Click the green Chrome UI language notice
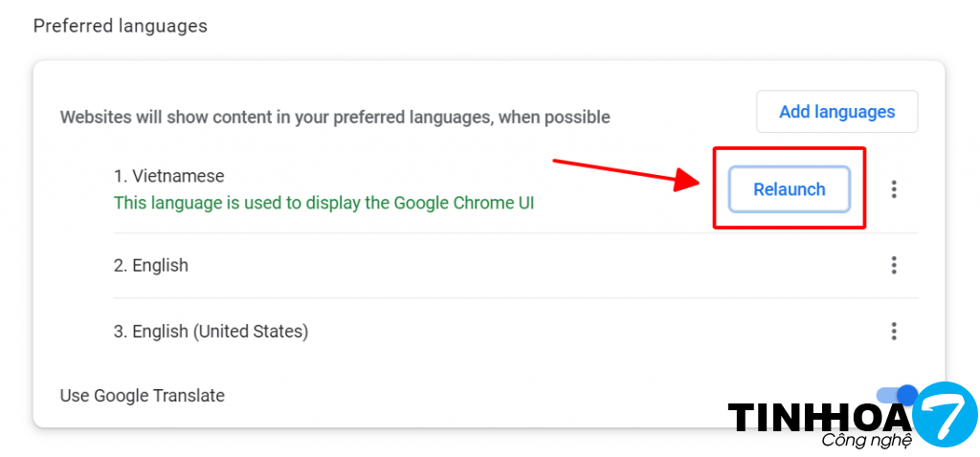 323,203
